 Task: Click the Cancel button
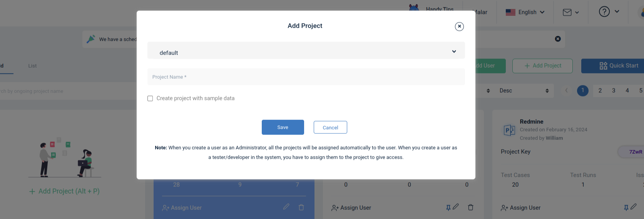click(x=330, y=128)
